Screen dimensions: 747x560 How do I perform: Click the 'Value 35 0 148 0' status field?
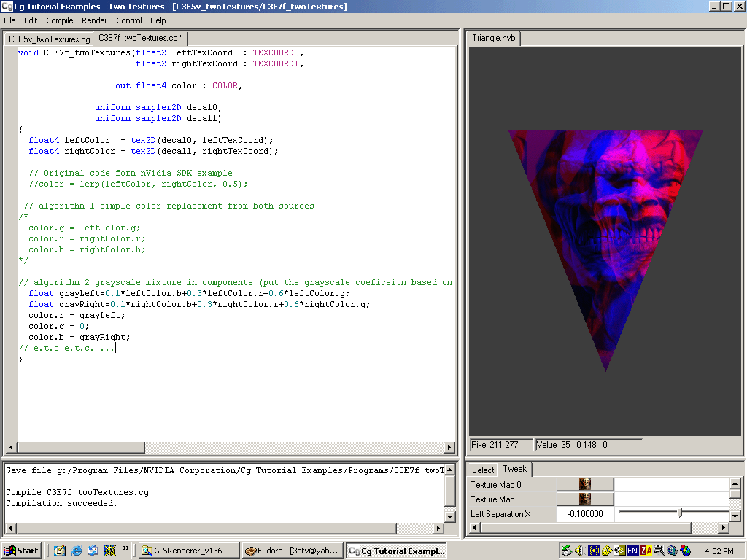click(589, 445)
